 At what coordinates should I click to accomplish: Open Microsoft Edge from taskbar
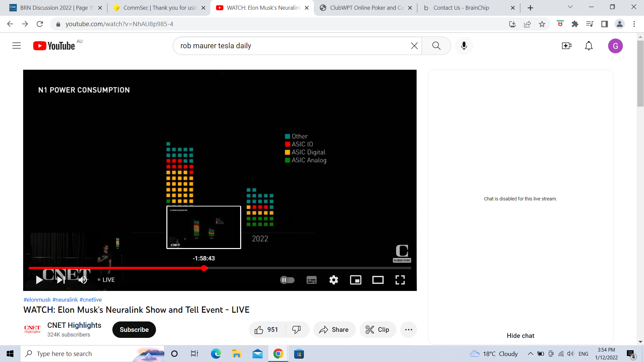pos(216,354)
